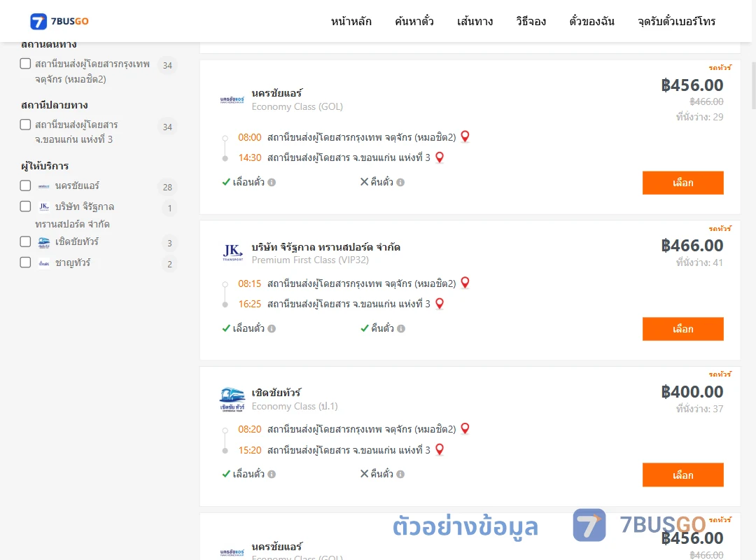The height and width of the screenshot is (560, 756).
Task: Click text Economy Class (ป.1)
Action: [x=295, y=406]
